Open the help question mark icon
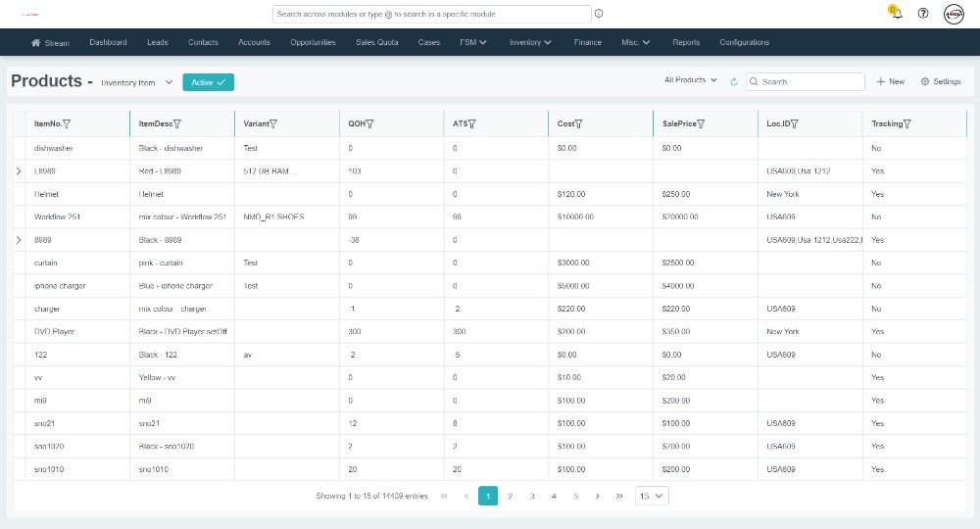The image size is (980, 529). (x=923, y=14)
